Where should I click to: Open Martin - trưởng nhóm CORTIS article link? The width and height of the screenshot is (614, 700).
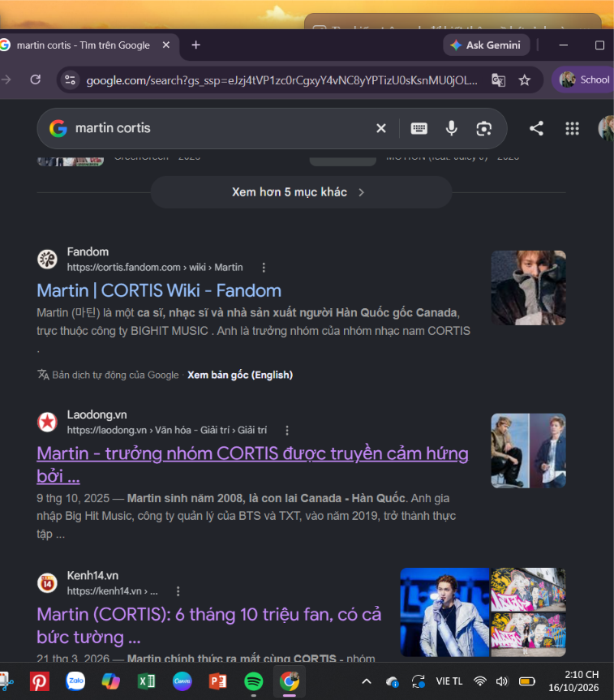[x=252, y=465]
